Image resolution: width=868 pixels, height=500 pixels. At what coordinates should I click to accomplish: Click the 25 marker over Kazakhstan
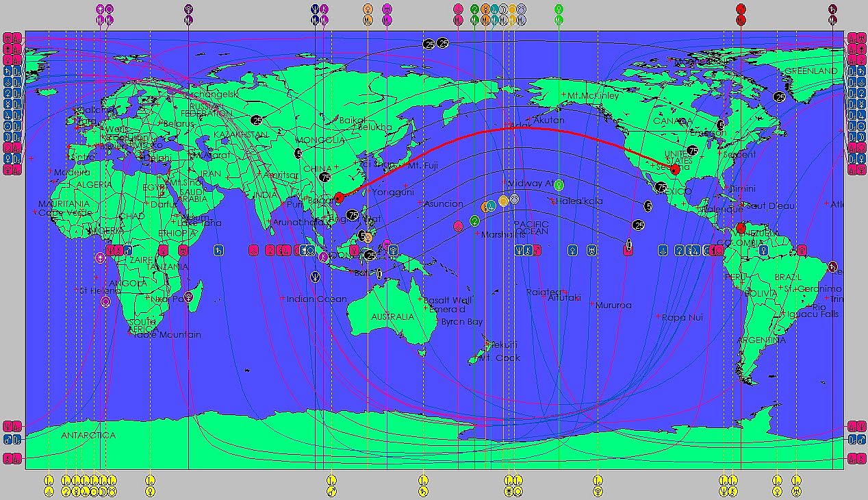pyautogui.click(x=257, y=121)
